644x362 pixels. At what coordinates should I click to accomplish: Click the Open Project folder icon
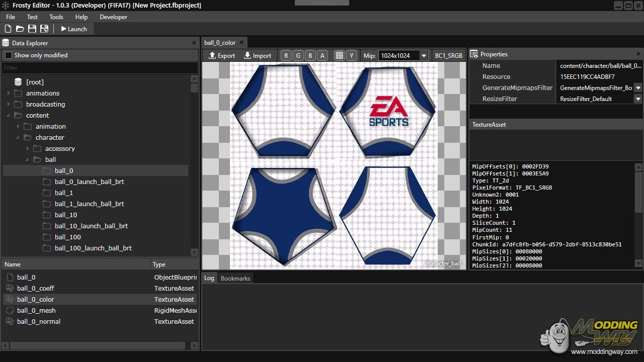(20, 29)
